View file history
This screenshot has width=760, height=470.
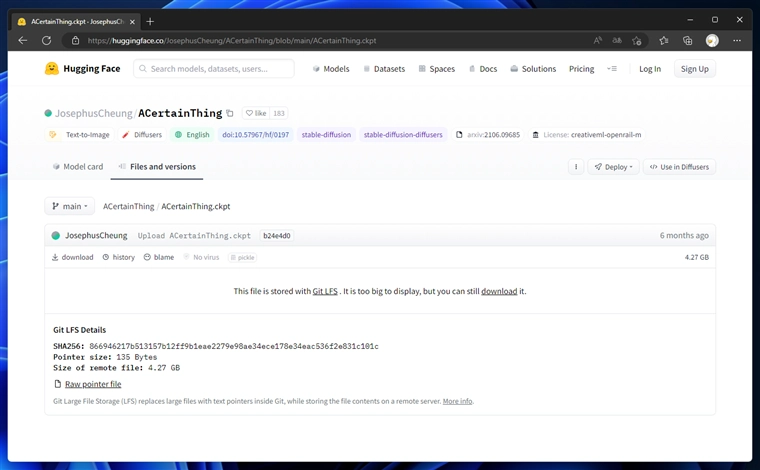pos(119,257)
